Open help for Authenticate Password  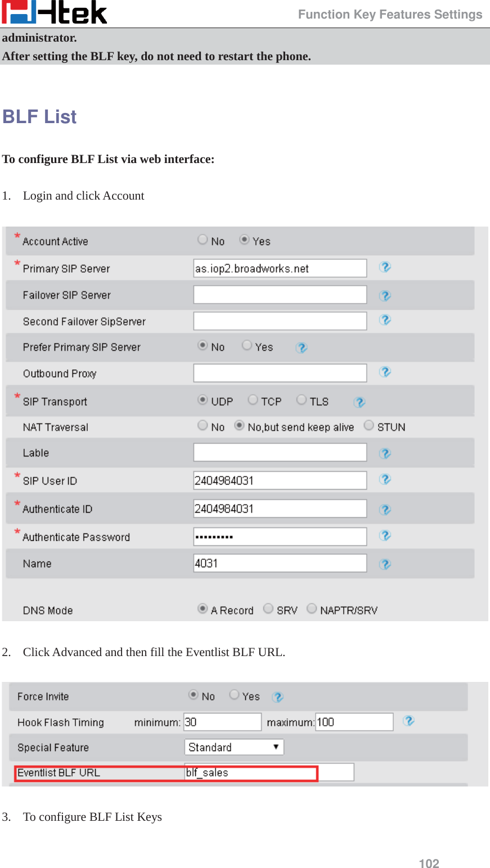coord(385,536)
